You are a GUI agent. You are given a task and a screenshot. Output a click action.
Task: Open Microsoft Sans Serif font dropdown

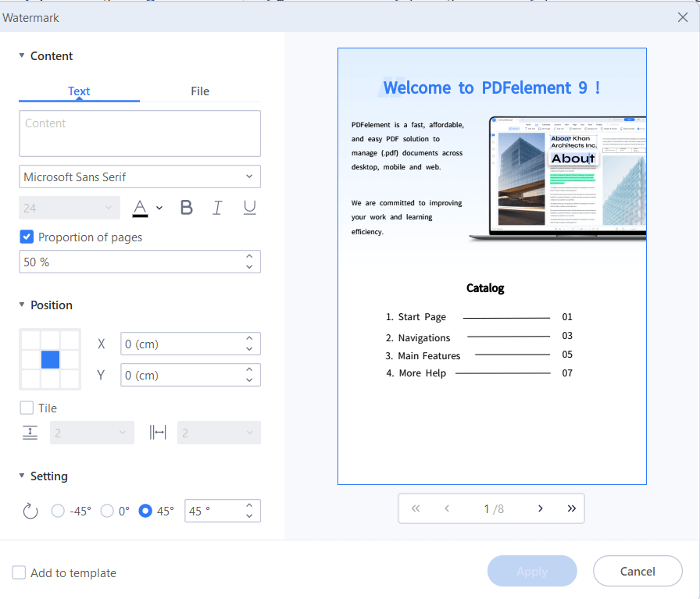click(x=140, y=176)
